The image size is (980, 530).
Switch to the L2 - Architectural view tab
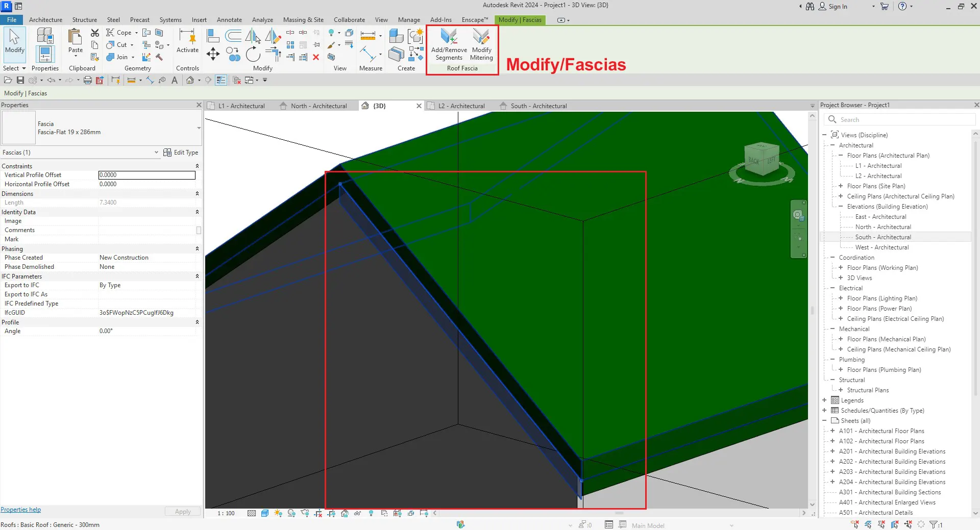(x=461, y=106)
